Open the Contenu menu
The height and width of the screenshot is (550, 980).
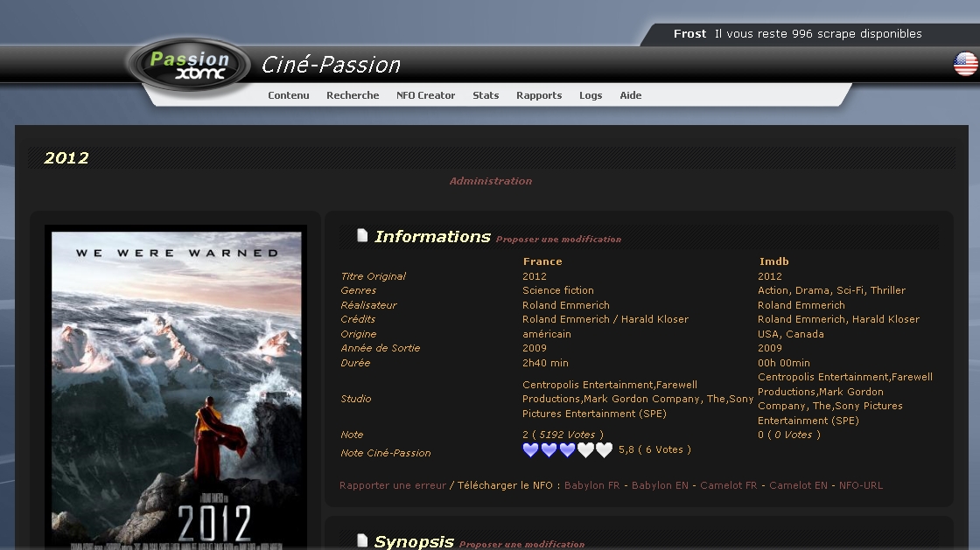click(x=289, y=95)
